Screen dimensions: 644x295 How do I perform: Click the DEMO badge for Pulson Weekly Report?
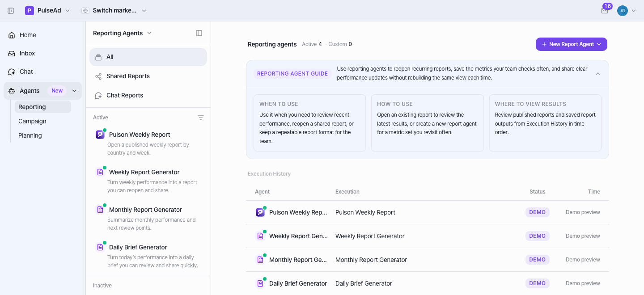[538, 212]
